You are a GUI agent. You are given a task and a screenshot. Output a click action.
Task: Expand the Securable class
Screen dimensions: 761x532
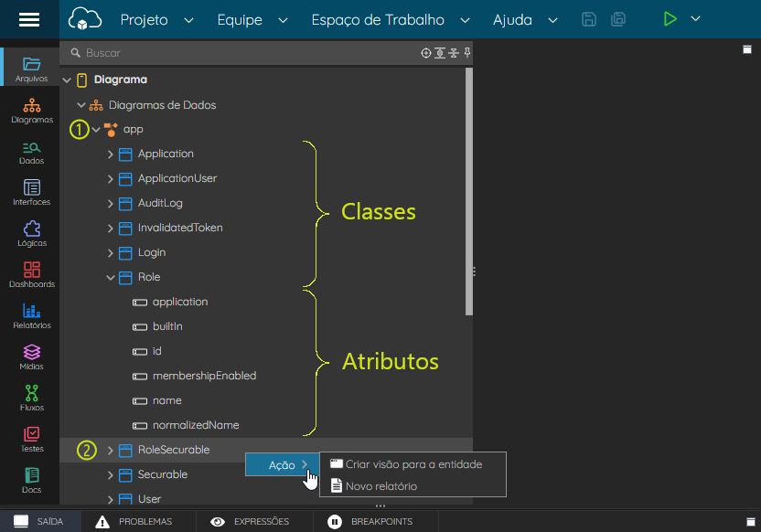click(110, 475)
